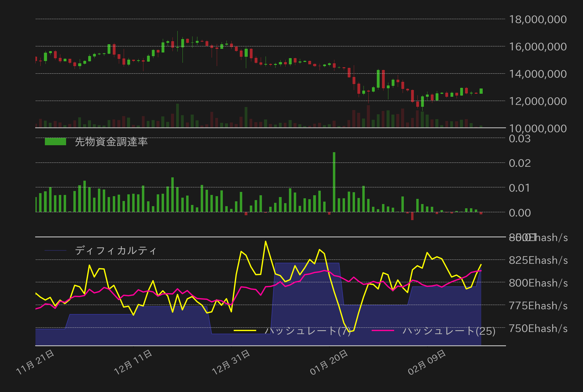Click the highest yellow hashrate peak

[266, 242]
